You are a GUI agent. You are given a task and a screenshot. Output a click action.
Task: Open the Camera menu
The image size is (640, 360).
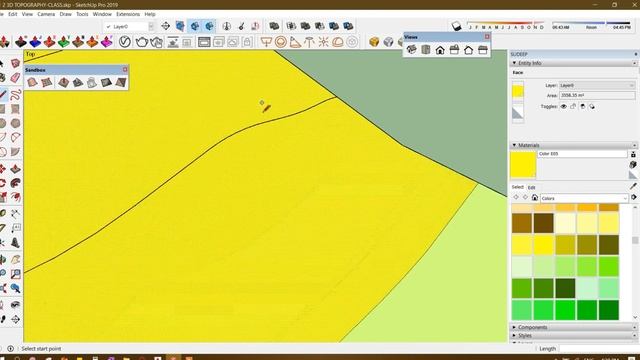tap(46, 14)
